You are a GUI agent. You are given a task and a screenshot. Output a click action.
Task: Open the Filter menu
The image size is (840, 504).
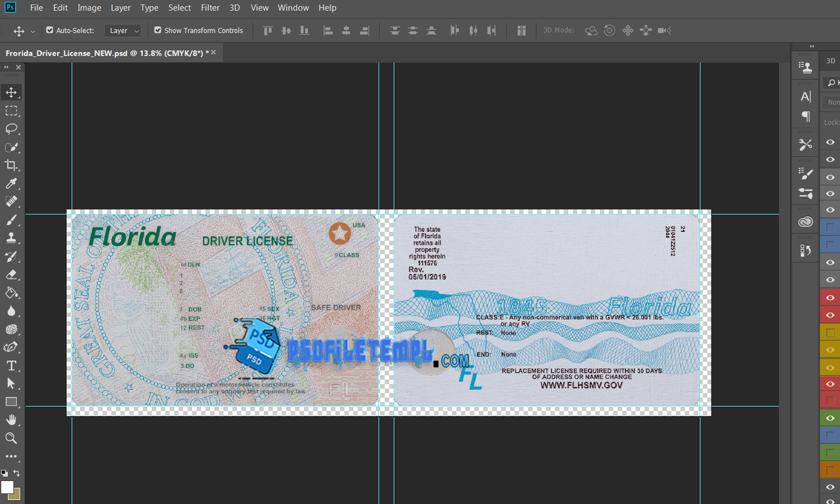coord(210,8)
